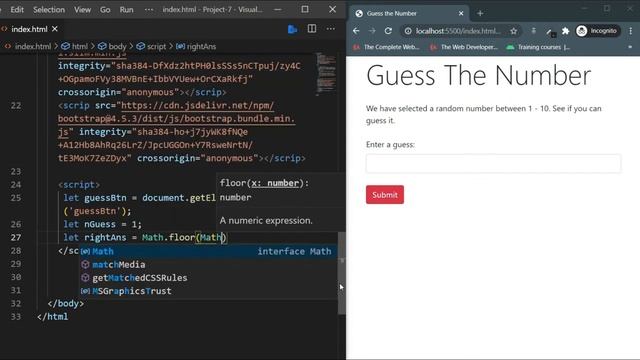Image resolution: width=640 pixels, height=360 pixels.
Task: Open The Web Developer bookmark
Action: coord(464,47)
